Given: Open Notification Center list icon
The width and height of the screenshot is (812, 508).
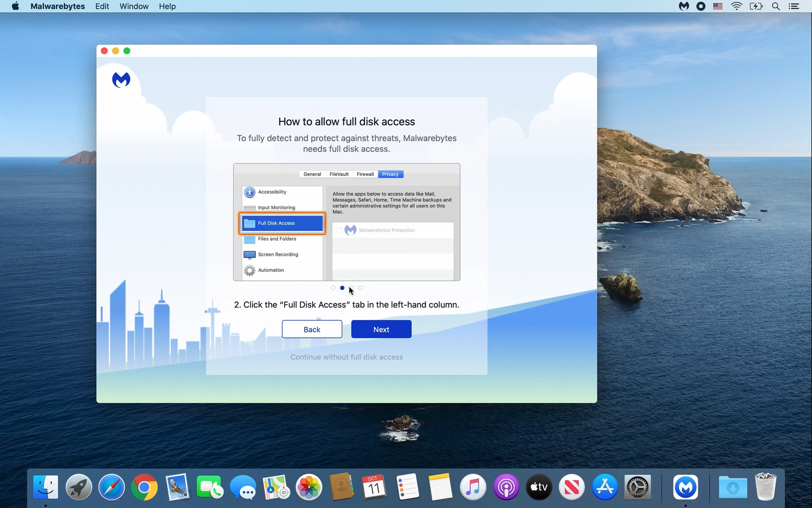Looking at the screenshot, I should pos(794,6).
